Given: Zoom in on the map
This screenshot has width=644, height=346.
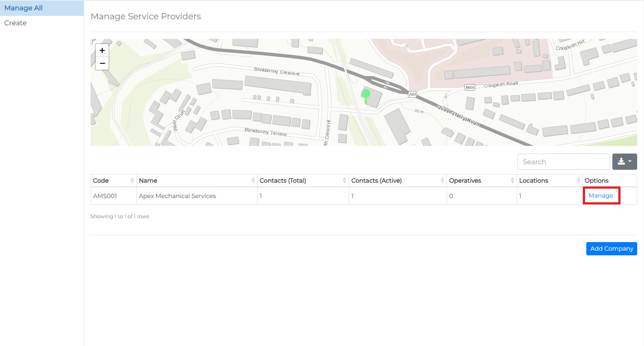Looking at the screenshot, I should (x=102, y=50).
